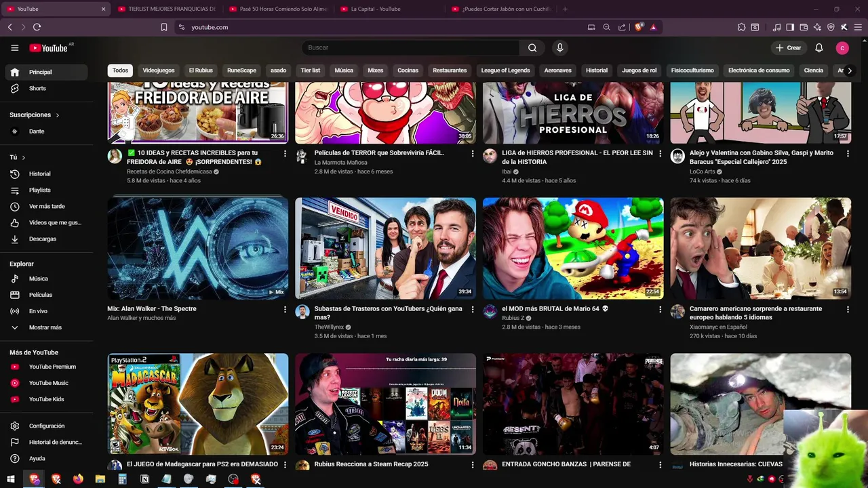The width and height of the screenshot is (868, 488).
Task: Switch to La Capital - YouTube tab
Action: click(x=390, y=9)
